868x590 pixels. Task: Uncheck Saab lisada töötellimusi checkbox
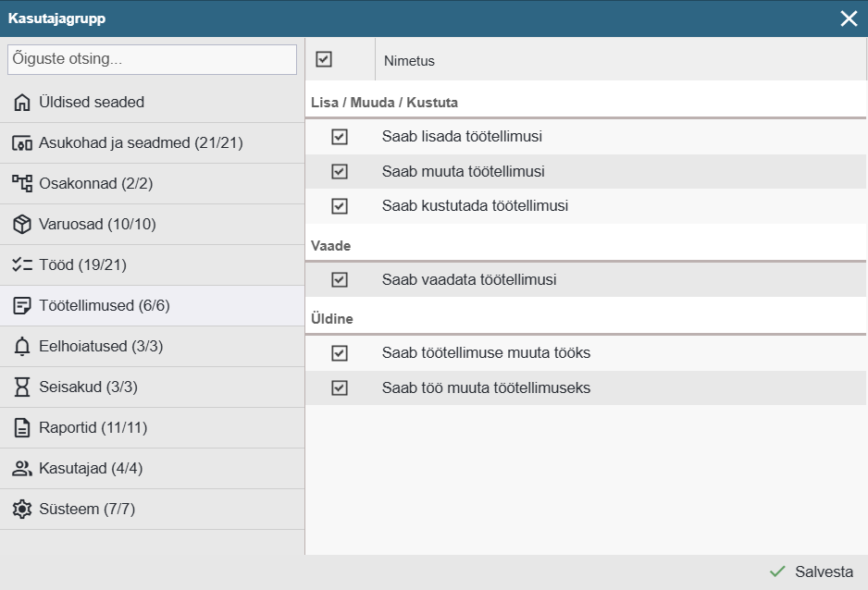click(x=340, y=137)
